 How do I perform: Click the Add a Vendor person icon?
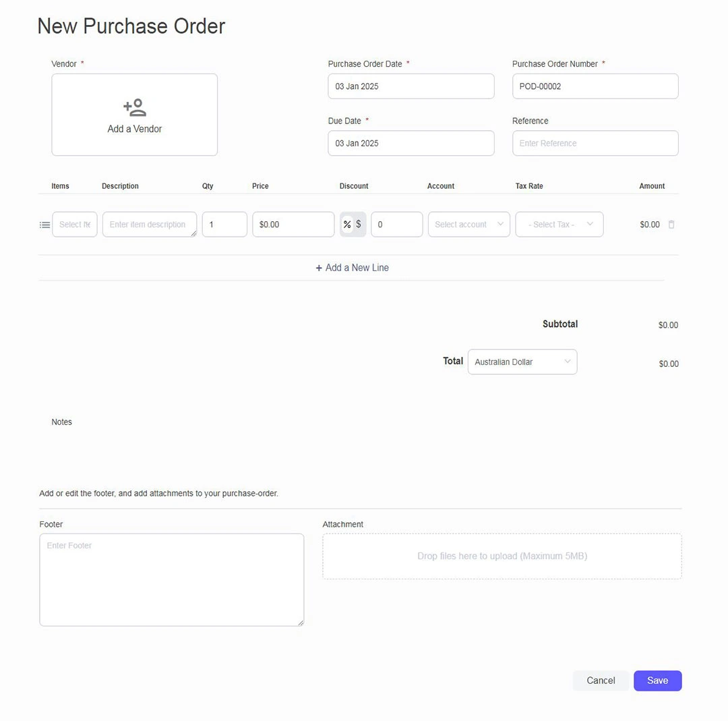(x=135, y=107)
